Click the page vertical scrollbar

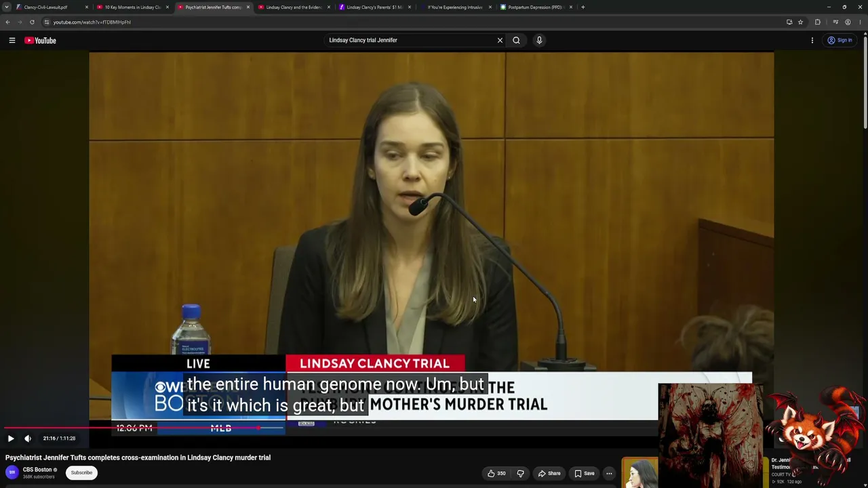point(865,81)
